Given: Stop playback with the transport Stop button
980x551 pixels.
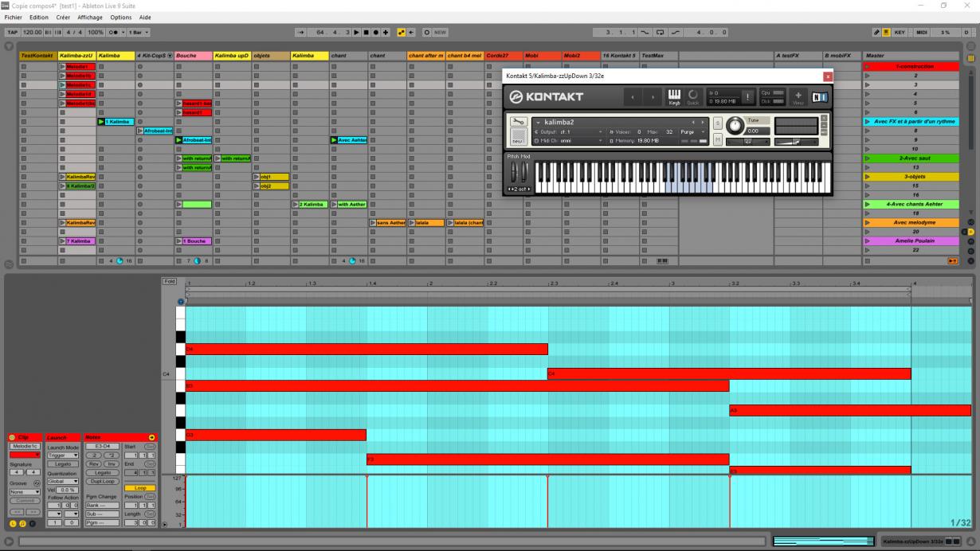Looking at the screenshot, I should pyautogui.click(x=366, y=33).
